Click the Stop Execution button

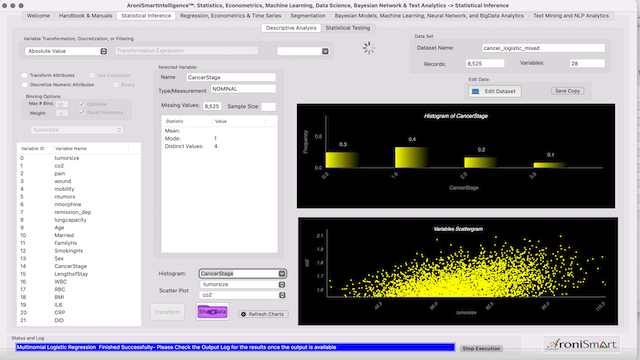[x=481, y=349]
